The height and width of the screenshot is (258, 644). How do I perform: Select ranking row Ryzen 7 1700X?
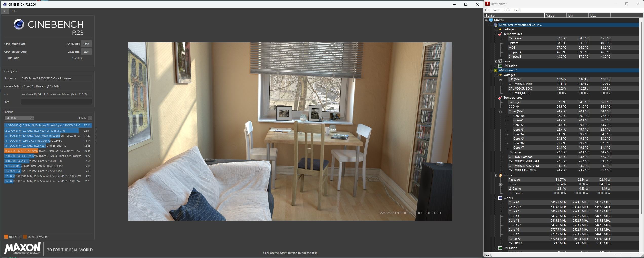click(48, 156)
